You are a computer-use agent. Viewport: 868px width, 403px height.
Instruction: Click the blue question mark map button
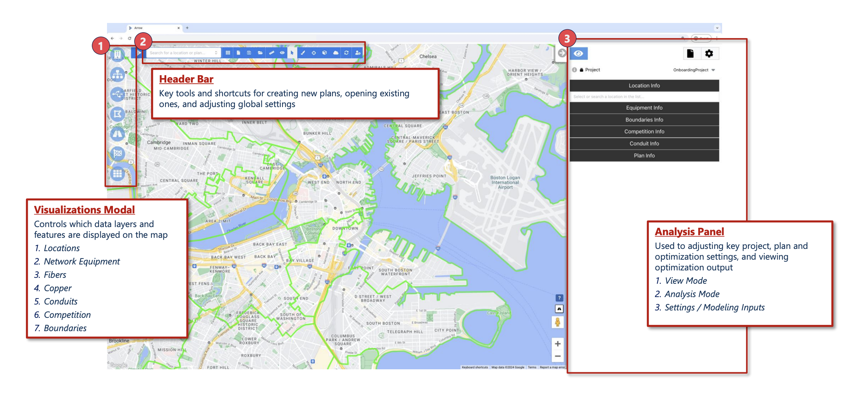point(559,298)
